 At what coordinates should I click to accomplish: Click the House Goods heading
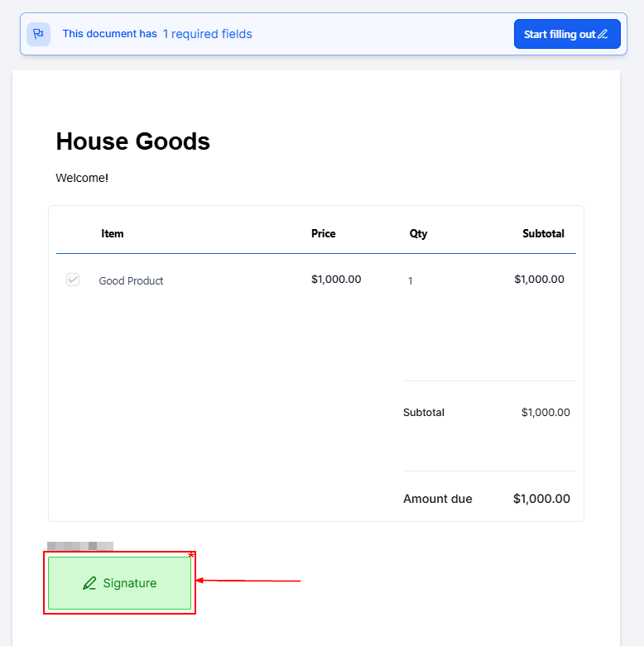click(132, 141)
